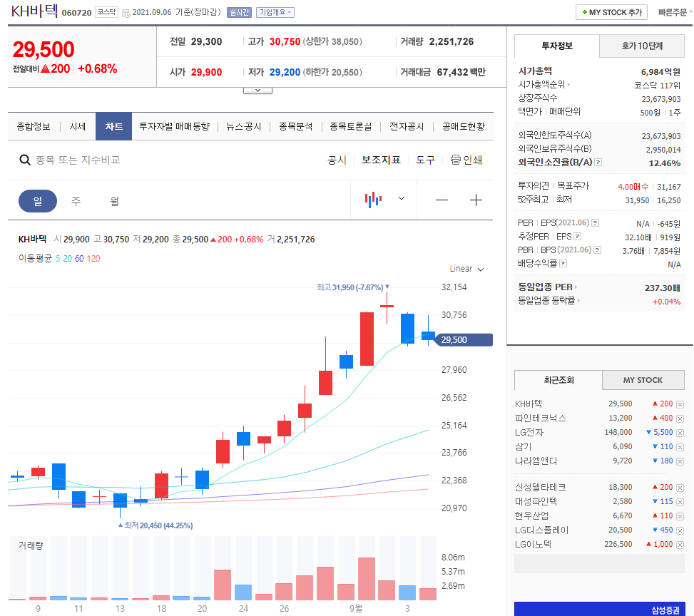This screenshot has width=694, height=616.
Task: Remove 삼기 from recent list
Action: point(680,448)
